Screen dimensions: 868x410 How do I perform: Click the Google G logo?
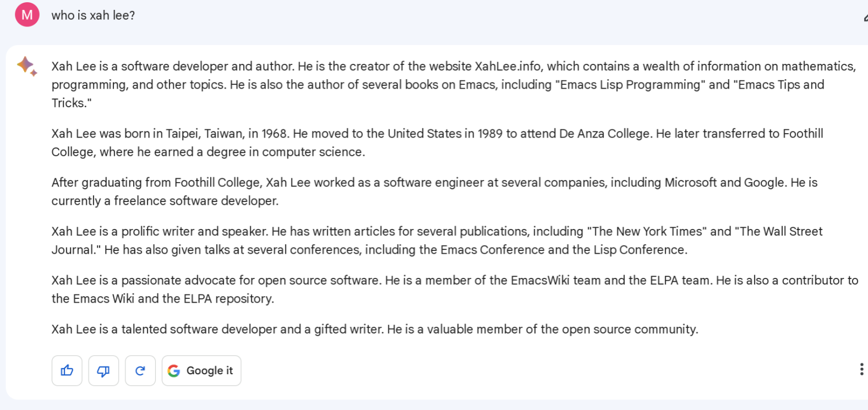click(174, 371)
